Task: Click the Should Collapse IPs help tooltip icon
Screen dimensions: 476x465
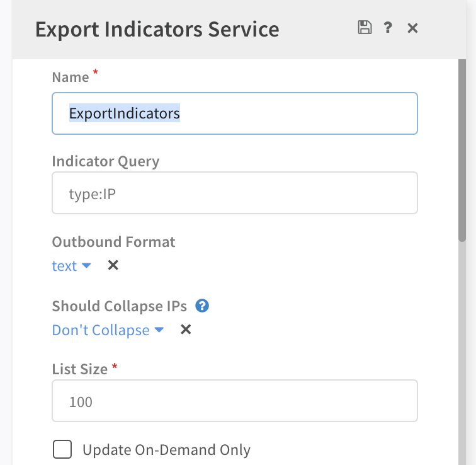Action: pos(202,306)
